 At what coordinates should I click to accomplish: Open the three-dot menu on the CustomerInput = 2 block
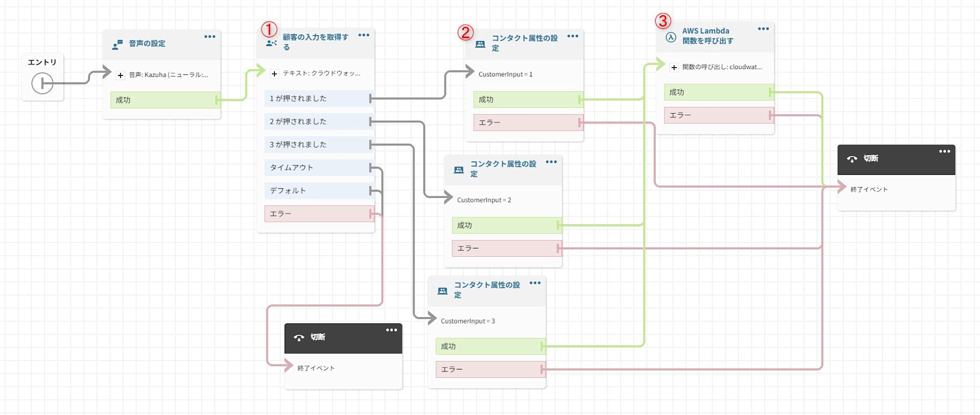click(x=551, y=162)
